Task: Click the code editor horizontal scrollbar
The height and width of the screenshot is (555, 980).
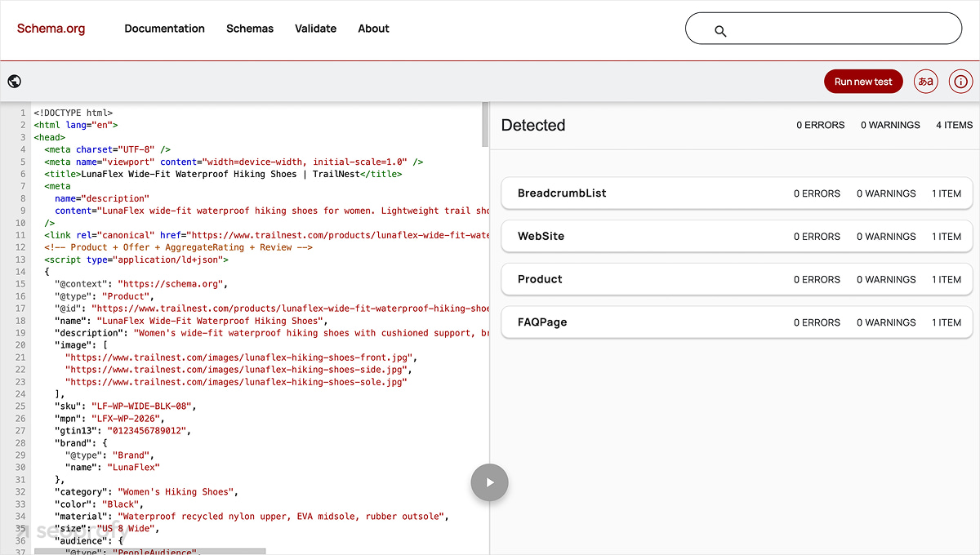Action: point(149,552)
